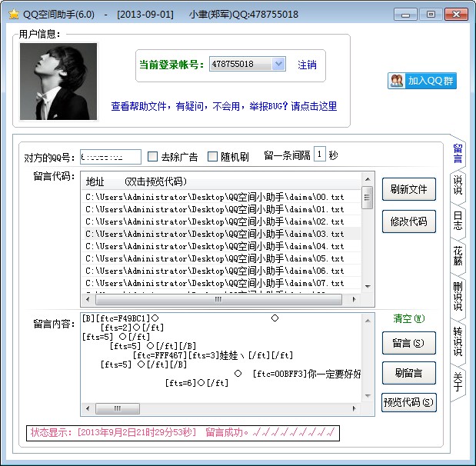Click the code list horizontal scrollbar thumb
476x466 pixels.
tap(218, 299)
